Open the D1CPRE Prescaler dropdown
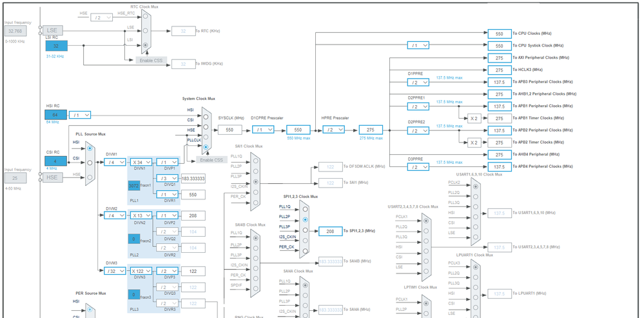The image size is (644, 318). coord(262,130)
